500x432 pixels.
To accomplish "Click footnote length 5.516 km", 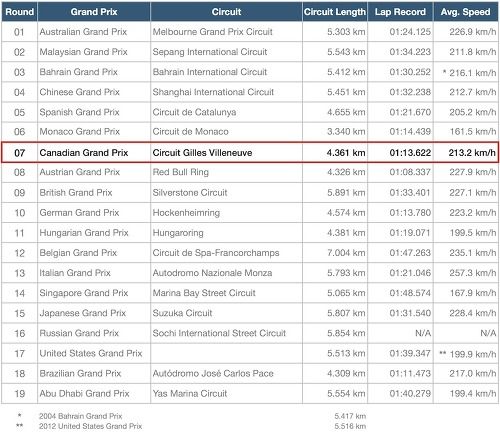I will pos(350,426).
